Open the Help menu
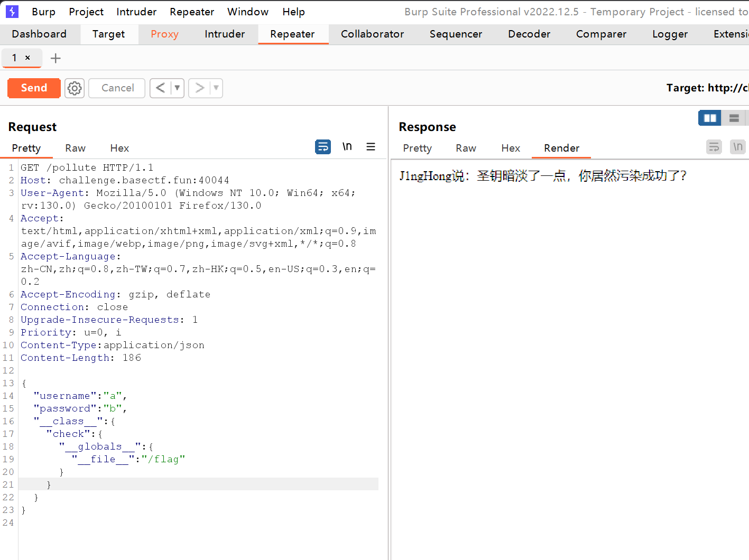Image resolution: width=749 pixels, height=560 pixels. pyautogui.click(x=293, y=12)
